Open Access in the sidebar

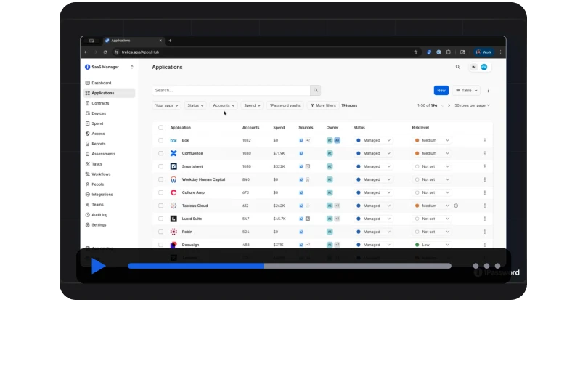coord(98,134)
